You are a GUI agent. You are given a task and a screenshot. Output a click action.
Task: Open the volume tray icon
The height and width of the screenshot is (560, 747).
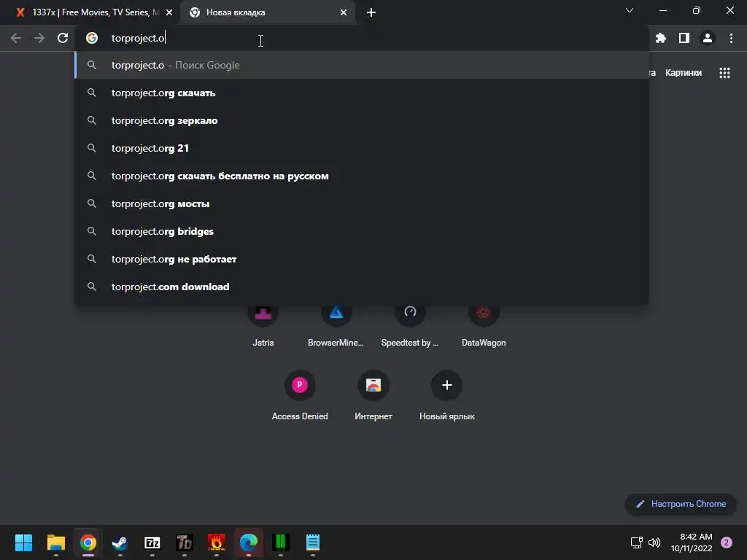[654, 542]
